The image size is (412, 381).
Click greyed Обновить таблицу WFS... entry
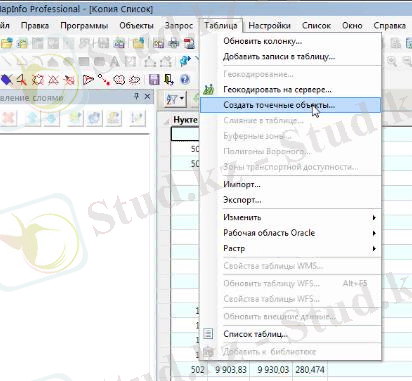(290, 283)
